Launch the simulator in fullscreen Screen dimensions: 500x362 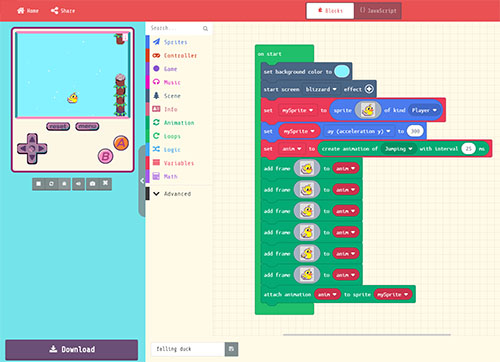(106, 184)
